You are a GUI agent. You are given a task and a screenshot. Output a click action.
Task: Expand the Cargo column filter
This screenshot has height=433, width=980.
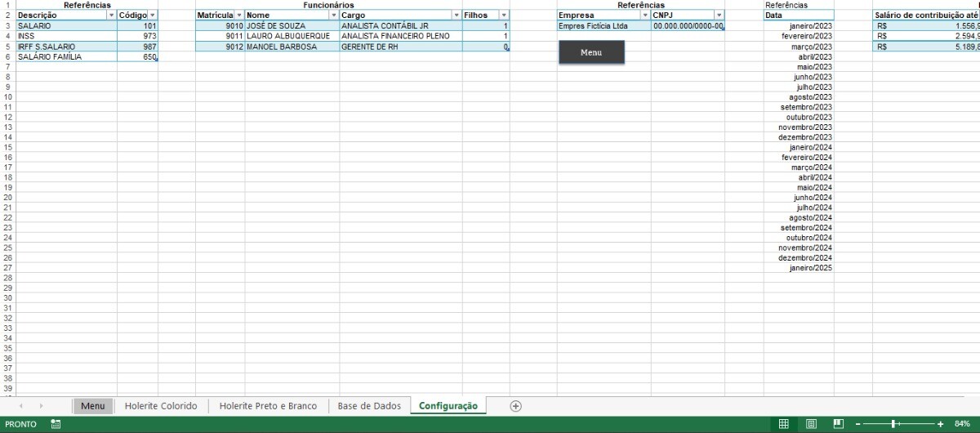(455, 16)
